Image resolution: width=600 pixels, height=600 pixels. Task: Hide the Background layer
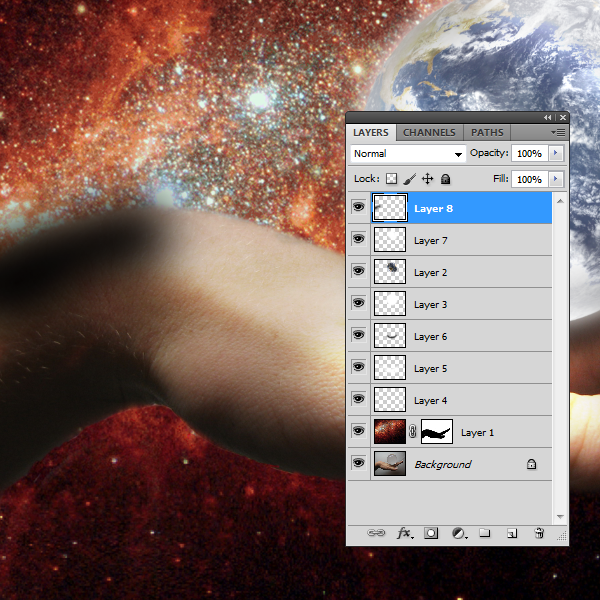[x=358, y=463]
